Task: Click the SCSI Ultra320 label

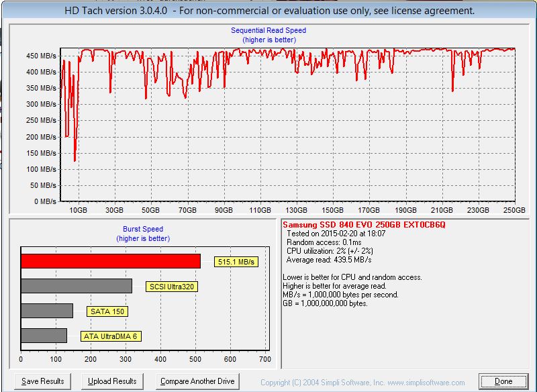Action: pos(172,287)
